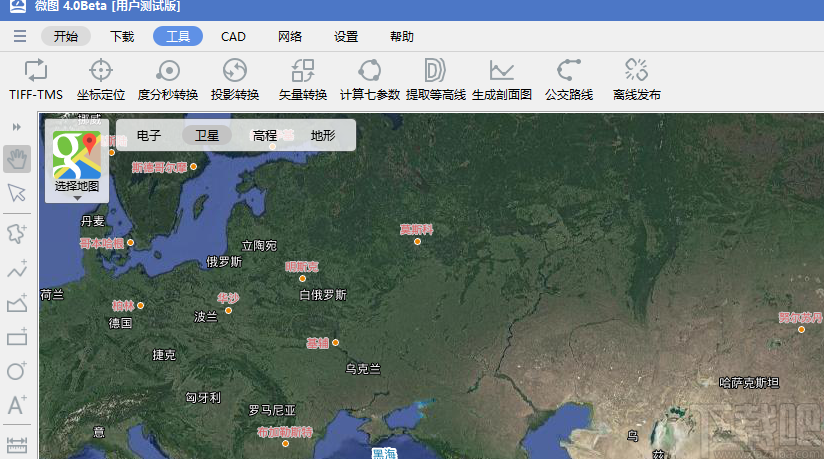The height and width of the screenshot is (459, 824).
Task: Open the 矢量转换 vector conversion tool
Action: pyautogui.click(x=303, y=80)
